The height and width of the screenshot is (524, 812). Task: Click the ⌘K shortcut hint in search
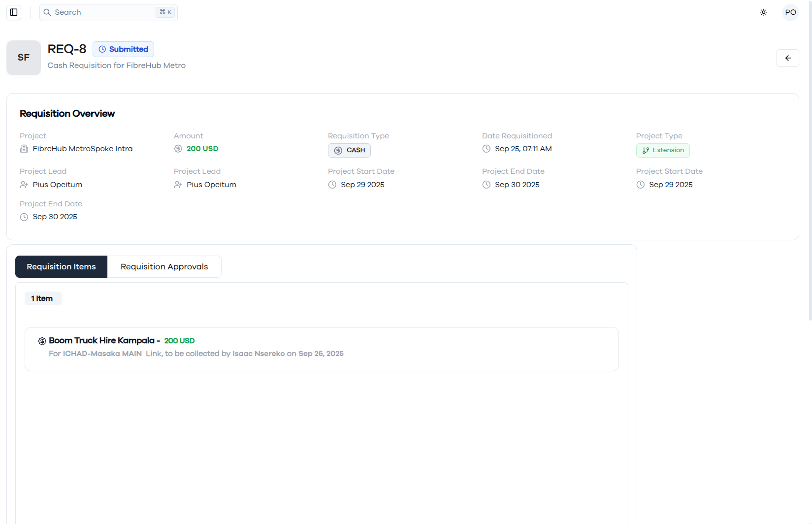click(x=165, y=12)
